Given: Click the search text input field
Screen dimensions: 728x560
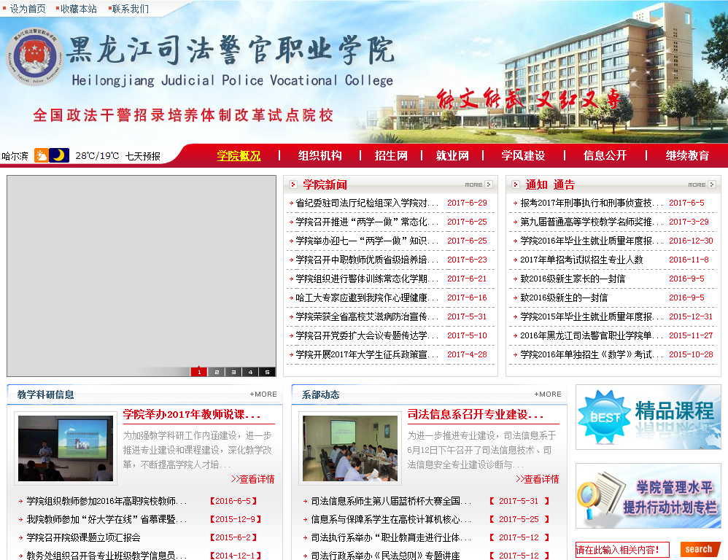Looking at the screenshot, I should click(x=621, y=550).
